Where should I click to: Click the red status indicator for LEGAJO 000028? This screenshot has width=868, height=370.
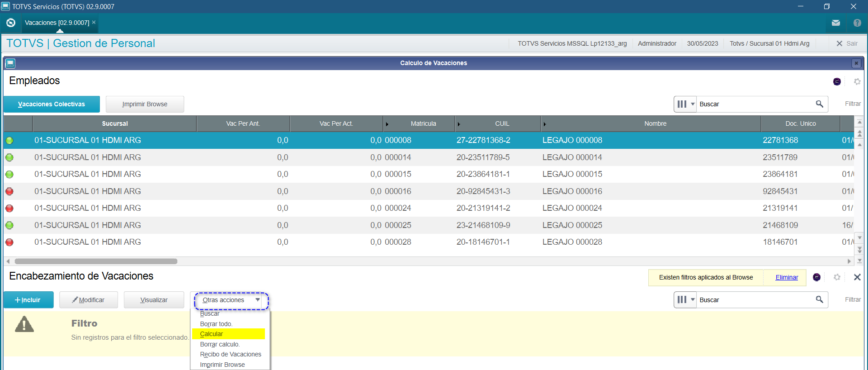pyautogui.click(x=9, y=242)
